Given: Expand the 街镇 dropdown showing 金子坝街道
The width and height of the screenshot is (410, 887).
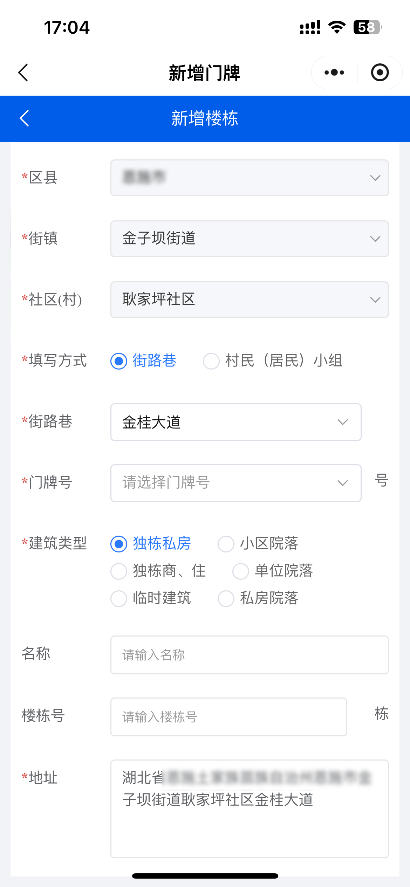Looking at the screenshot, I should (249, 239).
